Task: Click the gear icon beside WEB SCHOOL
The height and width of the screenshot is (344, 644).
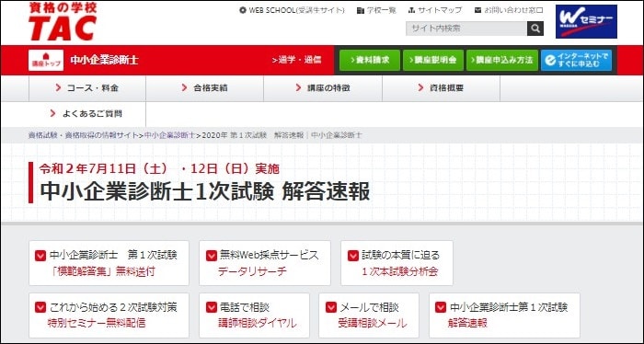Action: coord(243,10)
